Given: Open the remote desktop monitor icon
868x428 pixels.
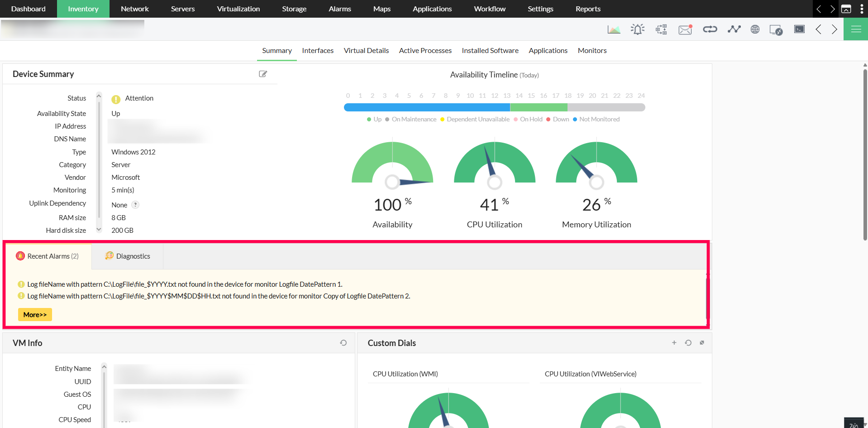Looking at the screenshot, I should click(x=776, y=30).
